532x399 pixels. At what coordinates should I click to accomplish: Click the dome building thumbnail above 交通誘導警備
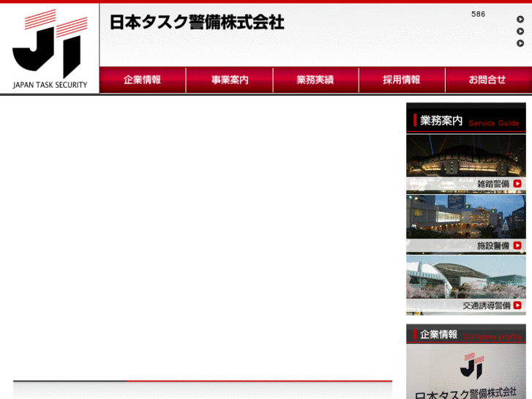click(466, 277)
